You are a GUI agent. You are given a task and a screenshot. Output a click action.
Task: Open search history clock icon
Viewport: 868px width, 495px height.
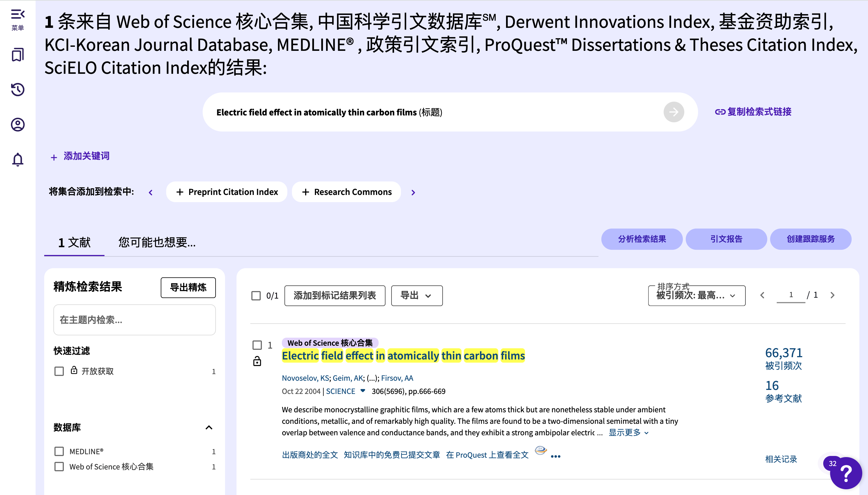point(18,90)
